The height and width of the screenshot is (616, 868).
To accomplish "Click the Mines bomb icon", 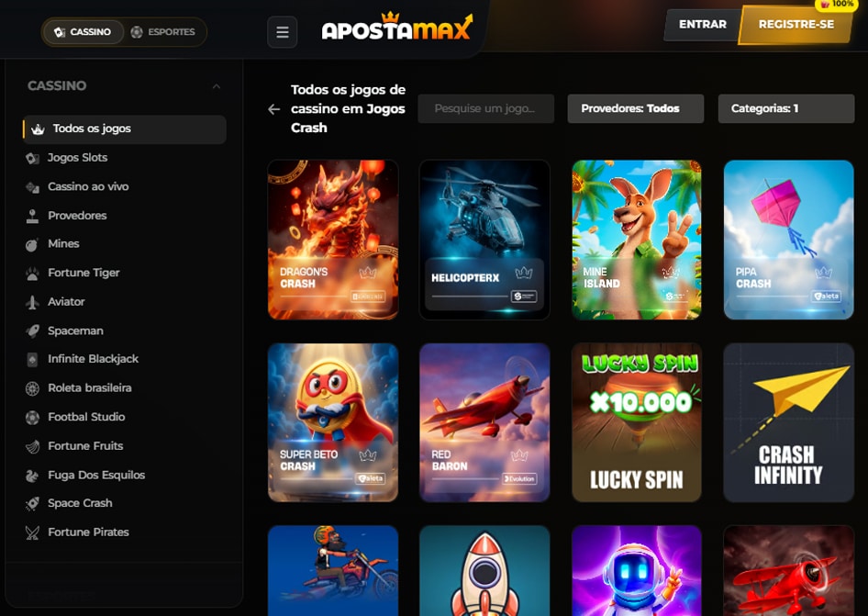I will click(33, 244).
